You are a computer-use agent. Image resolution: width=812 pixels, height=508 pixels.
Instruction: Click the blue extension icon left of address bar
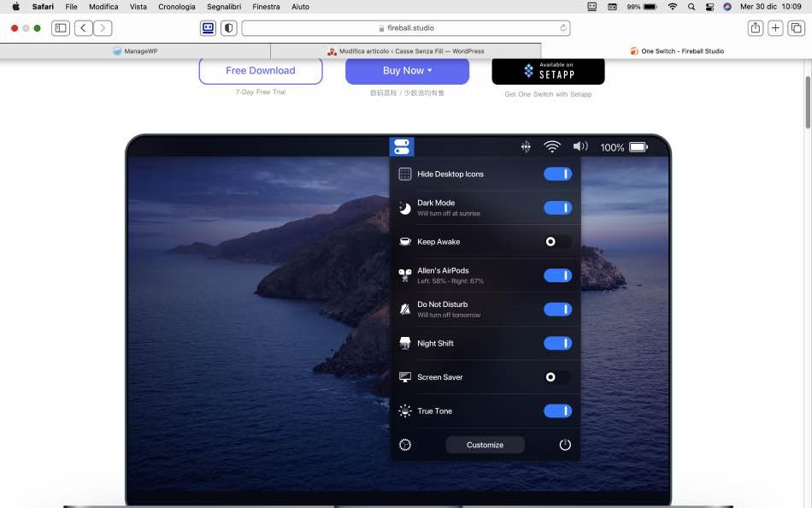click(x=209, y=28)
